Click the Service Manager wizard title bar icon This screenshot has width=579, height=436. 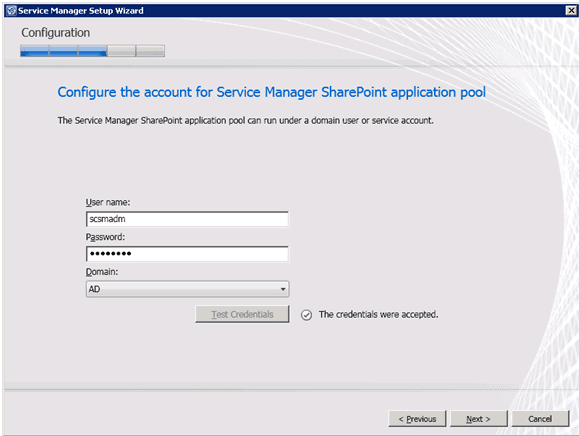tap(11, 11)
